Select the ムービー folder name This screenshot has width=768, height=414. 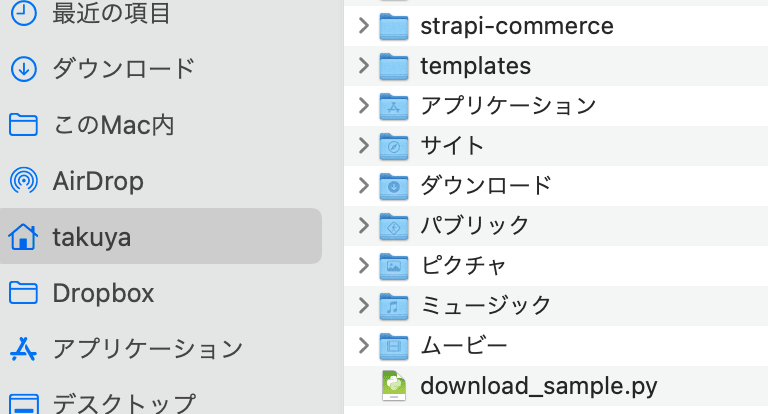(464, 346)
